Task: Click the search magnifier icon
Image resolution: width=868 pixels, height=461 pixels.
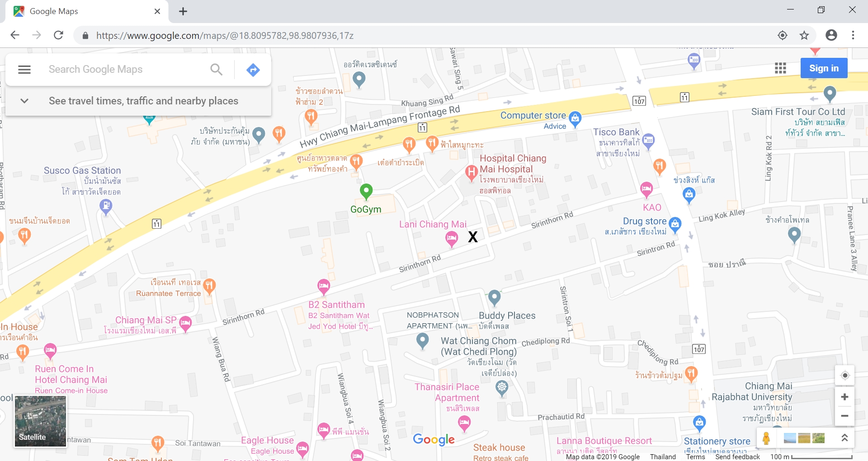Action: 217,70
